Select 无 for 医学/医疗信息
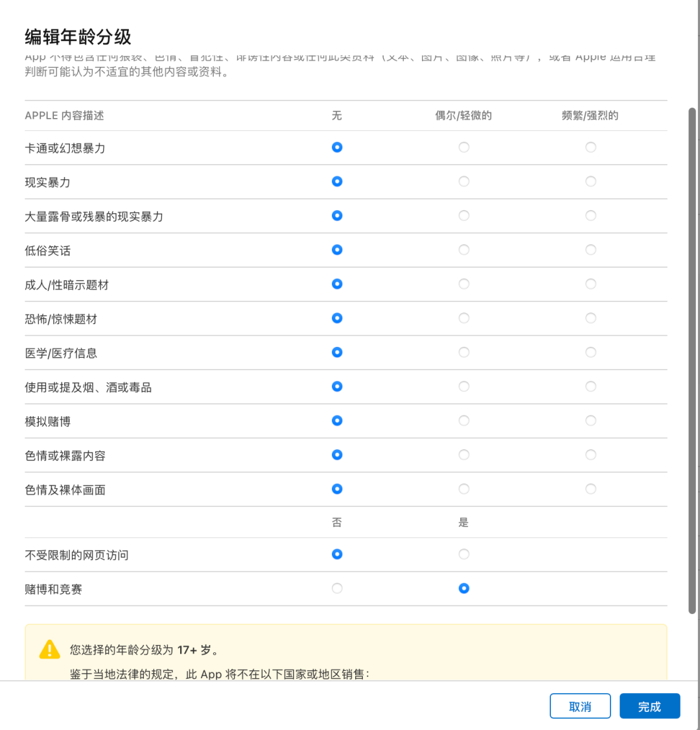The height and width of the screenshot is (730, 700). [337, 353]
